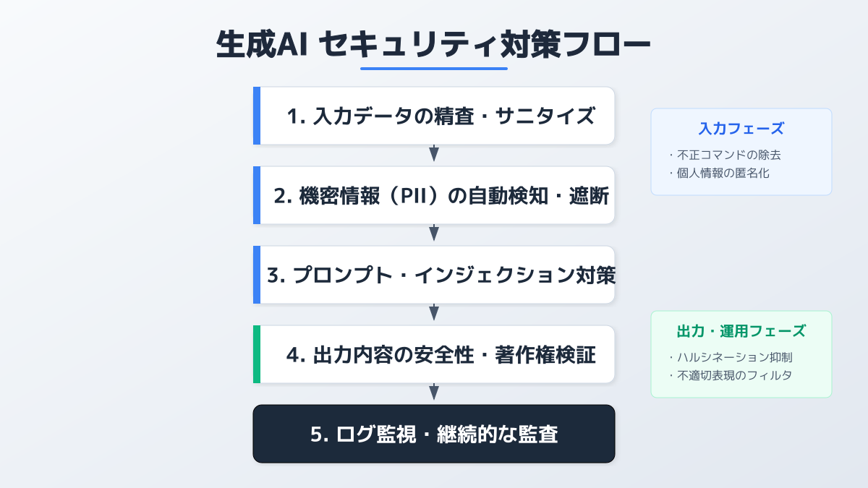This screenshot has width=868, height=488.
Task: Click the green accent bar on step 4
Action: (257, 354)
